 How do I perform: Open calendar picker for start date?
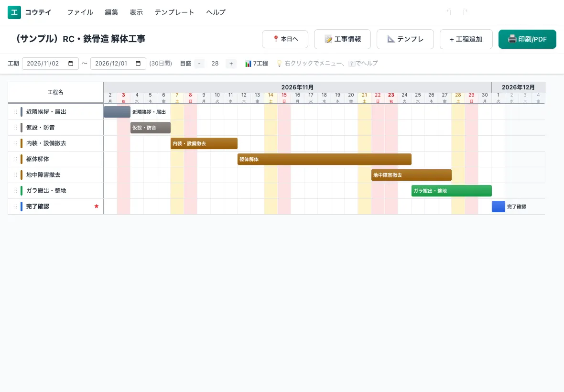[71, 63]
